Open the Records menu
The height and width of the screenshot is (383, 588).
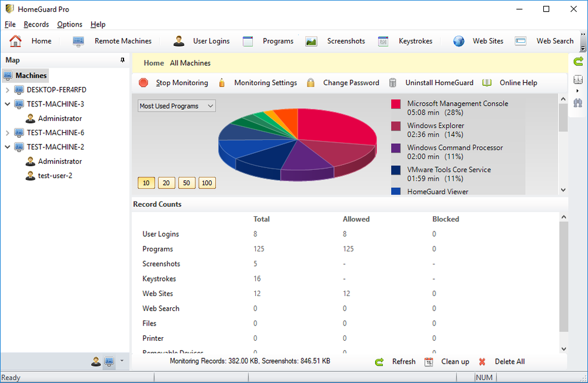pos(36,24)
